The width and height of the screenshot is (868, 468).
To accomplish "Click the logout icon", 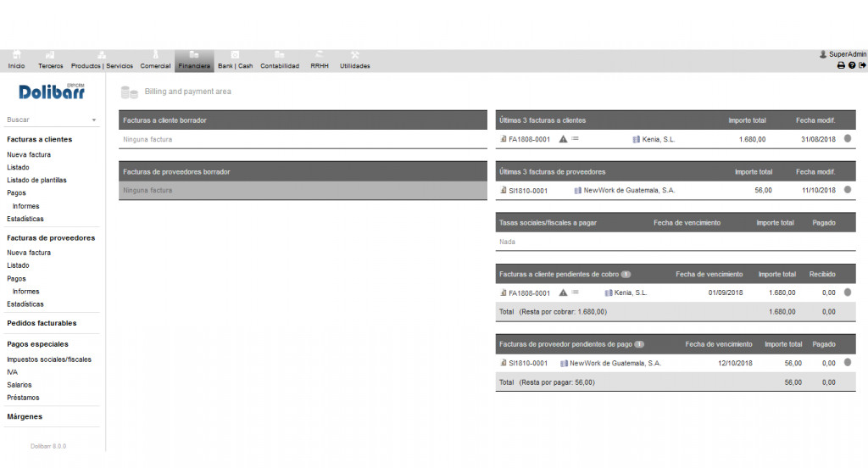I will pos(862,65).
